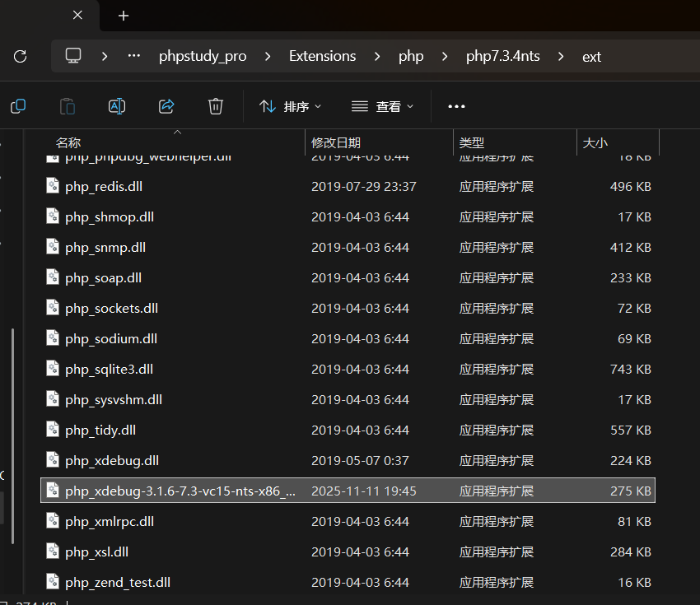Sort by 名称 column header
This screenshot has height=605, width=700.
tap(68, 143)
